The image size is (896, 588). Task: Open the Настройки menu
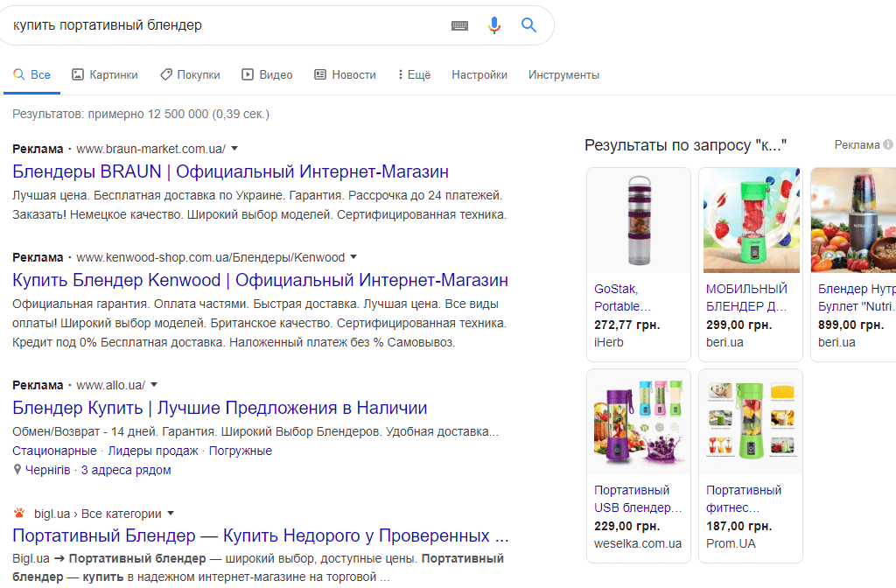pyautogui.click(x=479, y=74)
